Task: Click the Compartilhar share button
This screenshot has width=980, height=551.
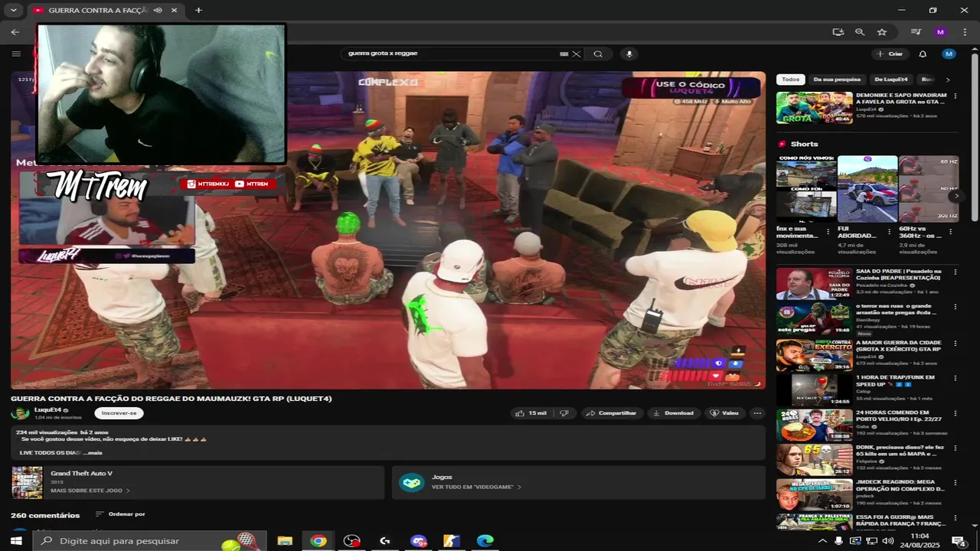Action: pyautogui.click(x=611, y=412)
